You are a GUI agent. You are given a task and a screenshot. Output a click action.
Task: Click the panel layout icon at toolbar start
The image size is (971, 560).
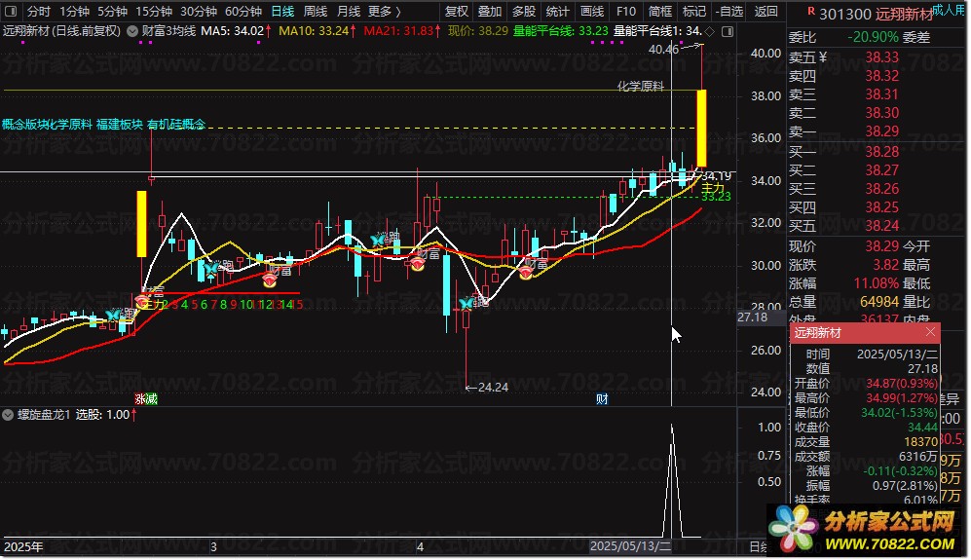coord(11,11)
